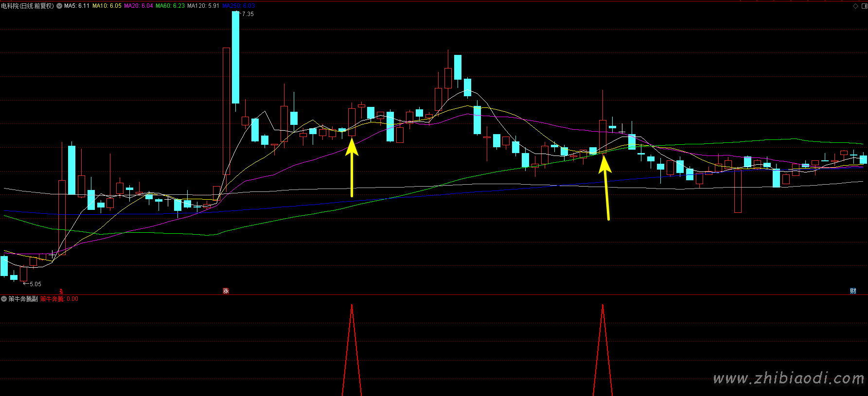Click the red 涨 event marker
The height and width of the screenshot is (396, 868).
tap(226, 291)
